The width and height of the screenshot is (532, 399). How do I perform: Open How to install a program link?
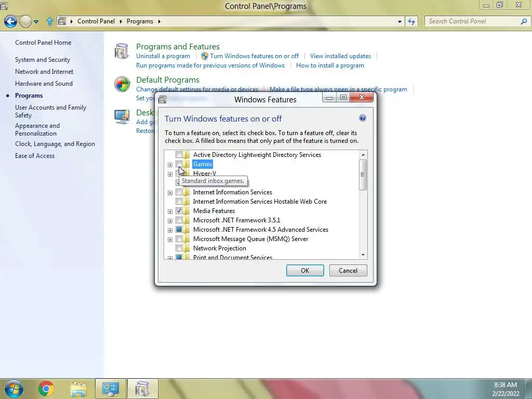(330, 65)
